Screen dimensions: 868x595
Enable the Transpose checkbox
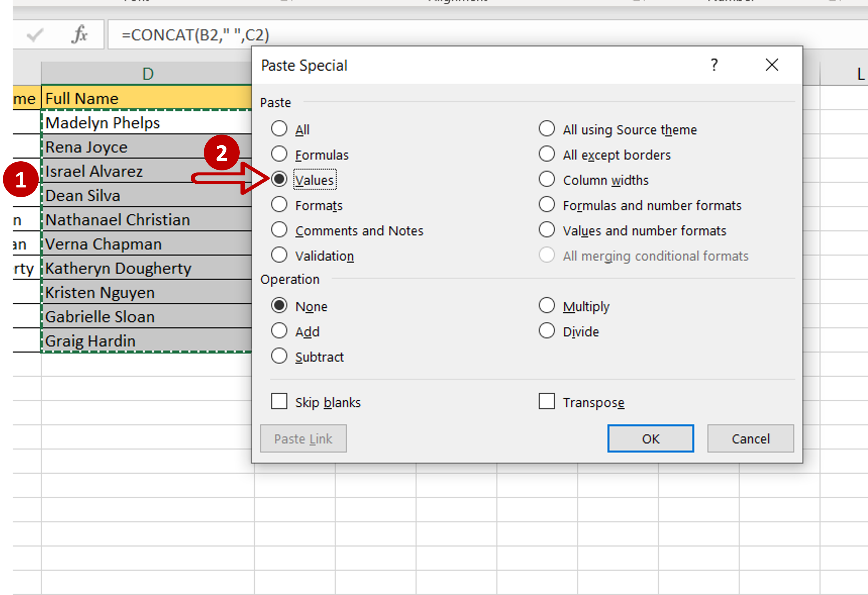point(546,402)
